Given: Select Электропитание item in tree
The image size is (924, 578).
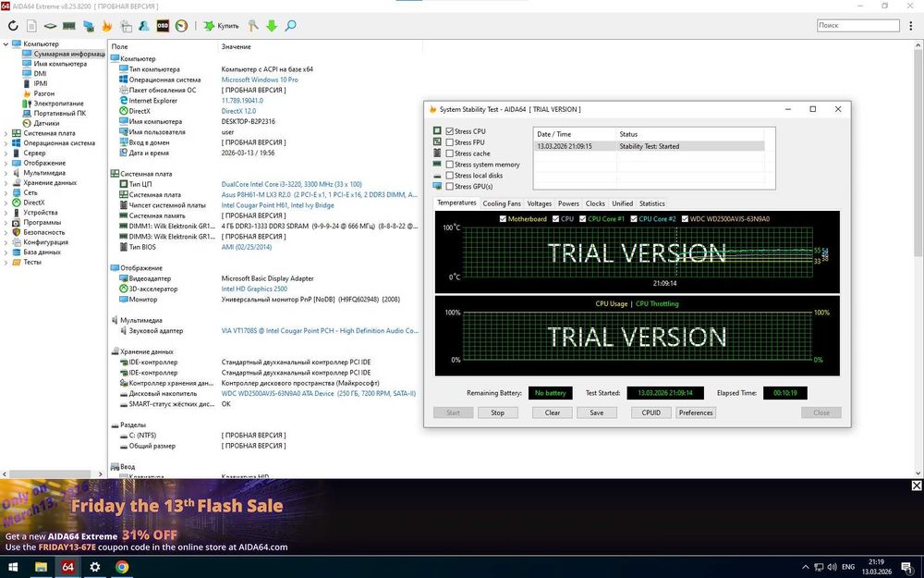Looking at the screenshot, I should (x=58, y=104).
